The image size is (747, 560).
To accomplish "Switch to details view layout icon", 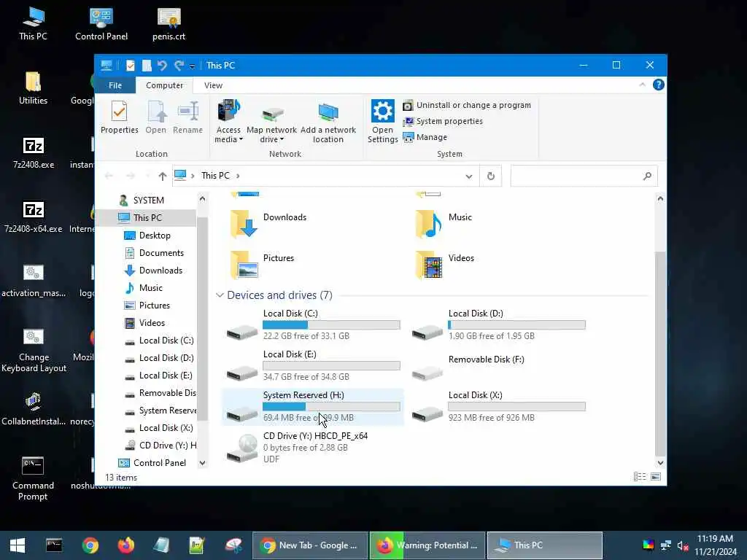I will click(640, 477).
